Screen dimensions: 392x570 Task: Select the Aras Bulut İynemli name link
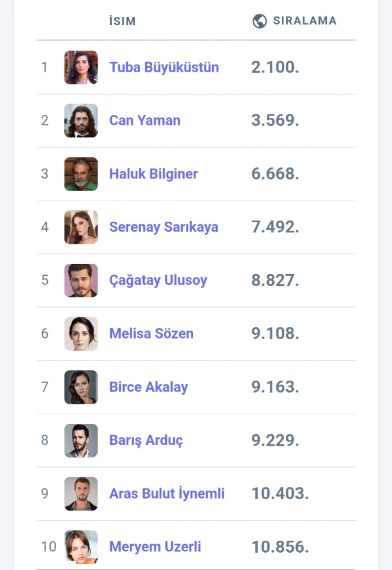click(167, 493)
